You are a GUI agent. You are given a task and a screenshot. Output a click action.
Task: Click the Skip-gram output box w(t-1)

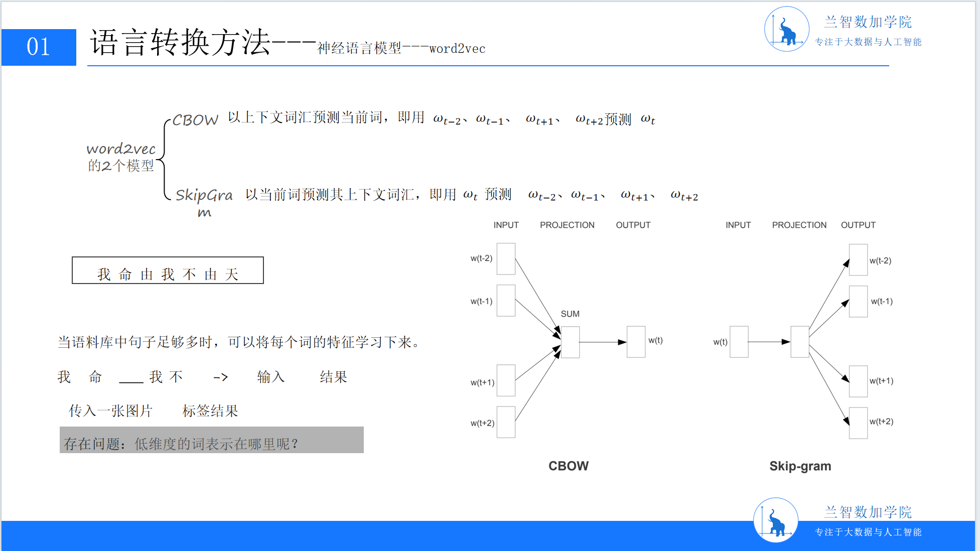(x=859, y=302)
